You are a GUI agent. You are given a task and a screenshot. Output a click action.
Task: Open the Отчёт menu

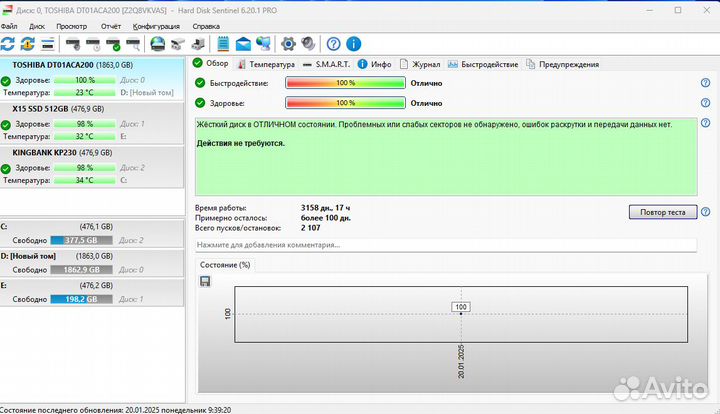[111, 26]
